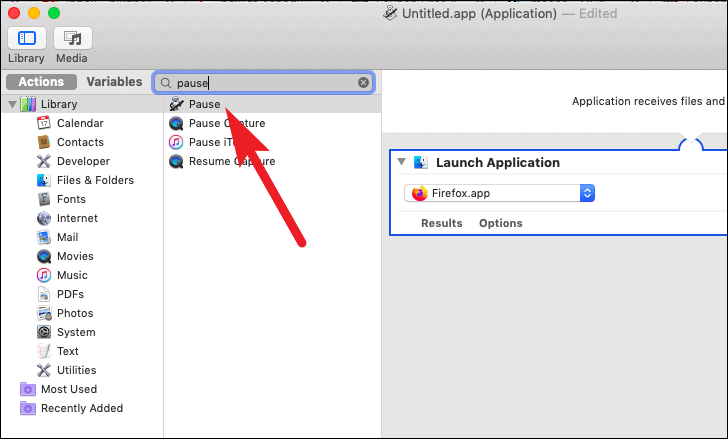The image size is (728, 439).
Task: Click the Edited status in title
Action: 598,13
